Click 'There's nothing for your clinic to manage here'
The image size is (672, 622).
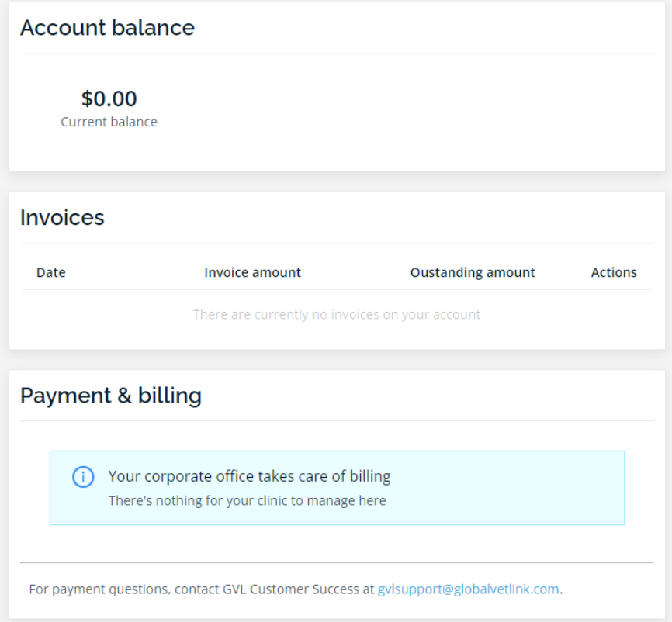248,501
